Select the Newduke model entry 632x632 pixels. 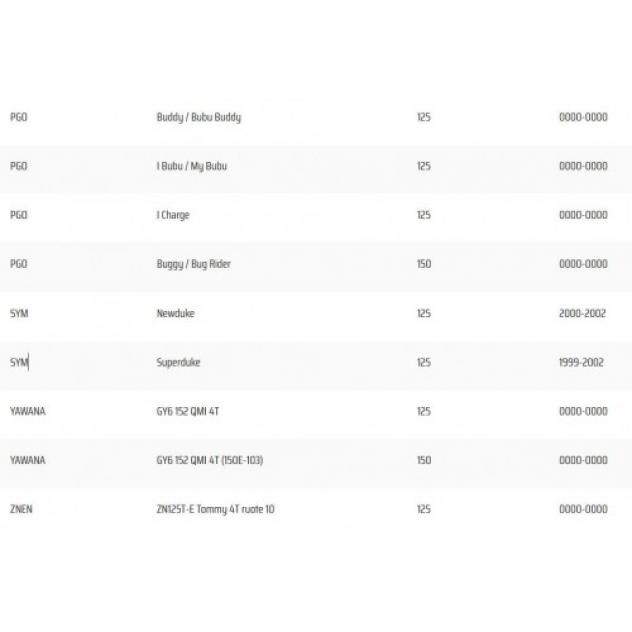(x=175, y=313)
